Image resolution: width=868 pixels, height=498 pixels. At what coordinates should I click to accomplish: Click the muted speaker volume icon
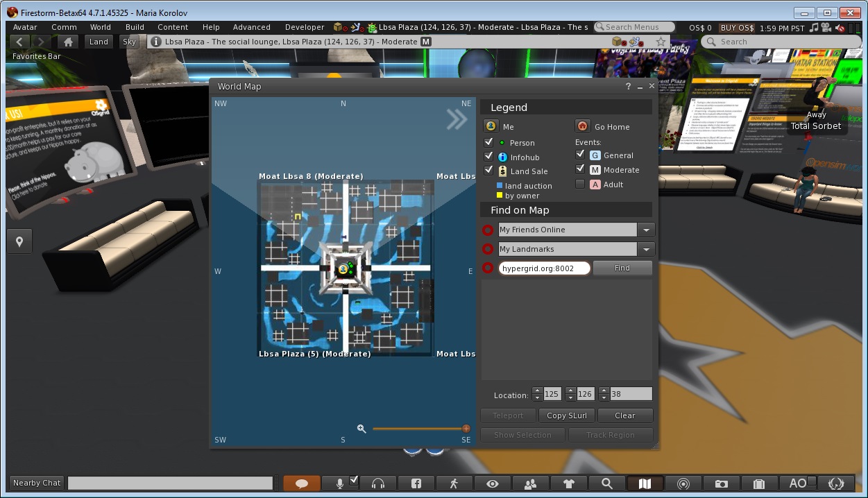pyautogui.click(x=840, y=28)
